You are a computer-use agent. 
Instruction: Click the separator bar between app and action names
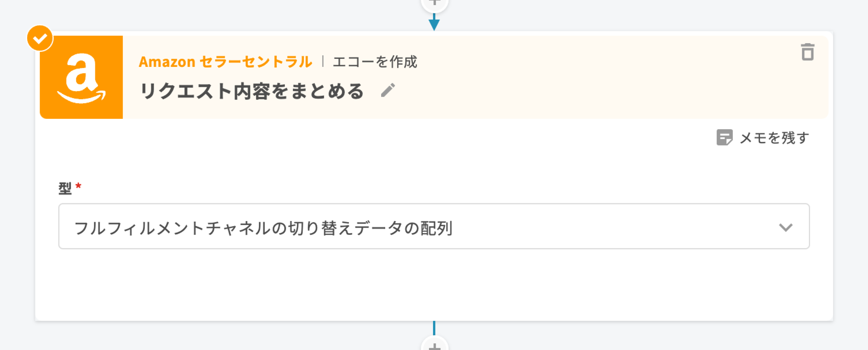coord(323,61)
